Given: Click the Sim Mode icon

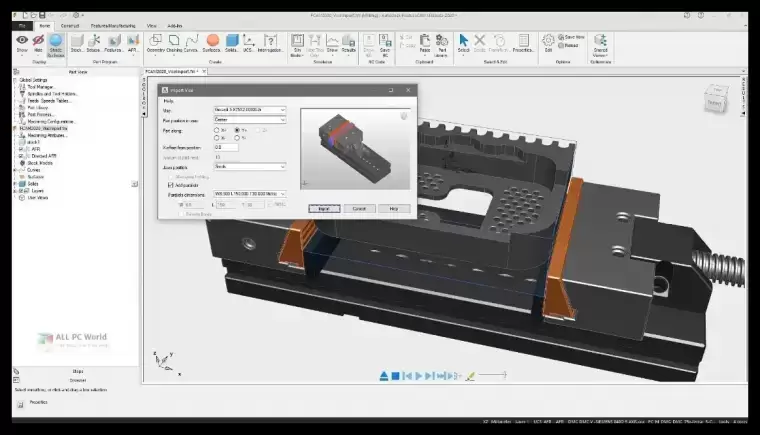Looking at the screenshot, I should click(x=297, y=40).
